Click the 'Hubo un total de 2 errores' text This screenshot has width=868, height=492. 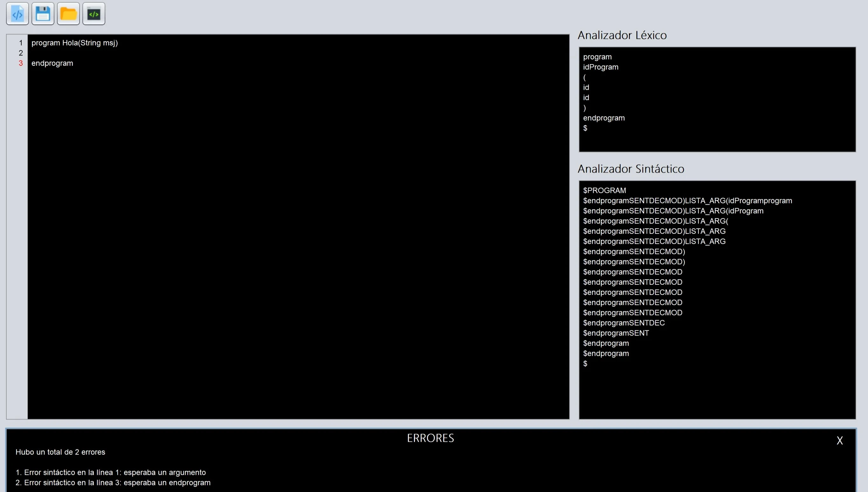pos(60,452)
